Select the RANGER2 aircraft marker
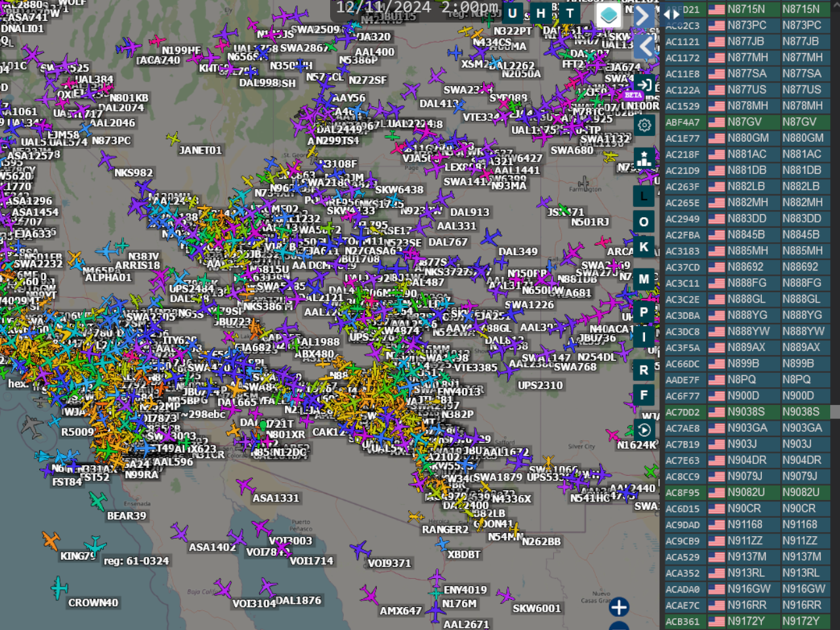This screenshot has width=840, height=630. (x=414, y=516)
